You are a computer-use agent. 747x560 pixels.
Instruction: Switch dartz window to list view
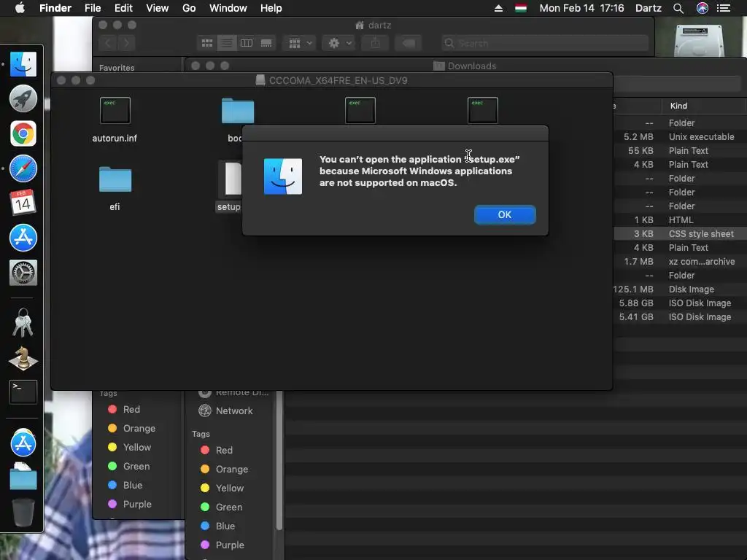pos(227,43)
